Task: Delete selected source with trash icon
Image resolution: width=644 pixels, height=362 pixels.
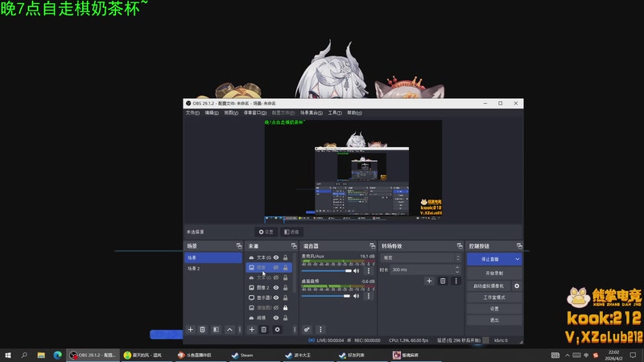Action: click(x=264, y=330)
